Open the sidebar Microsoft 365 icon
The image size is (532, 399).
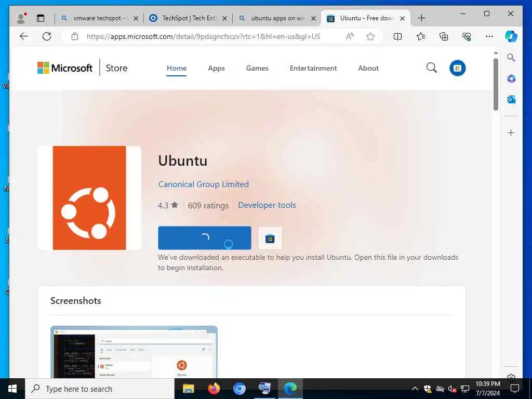[x=511, y=79]
